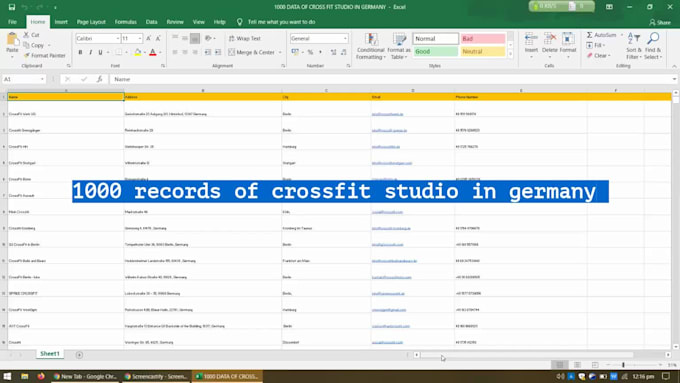Click Increase Font Size icon
Image resolution: width=680 pixels, height=383 pixels.
[x=148, y=39]
